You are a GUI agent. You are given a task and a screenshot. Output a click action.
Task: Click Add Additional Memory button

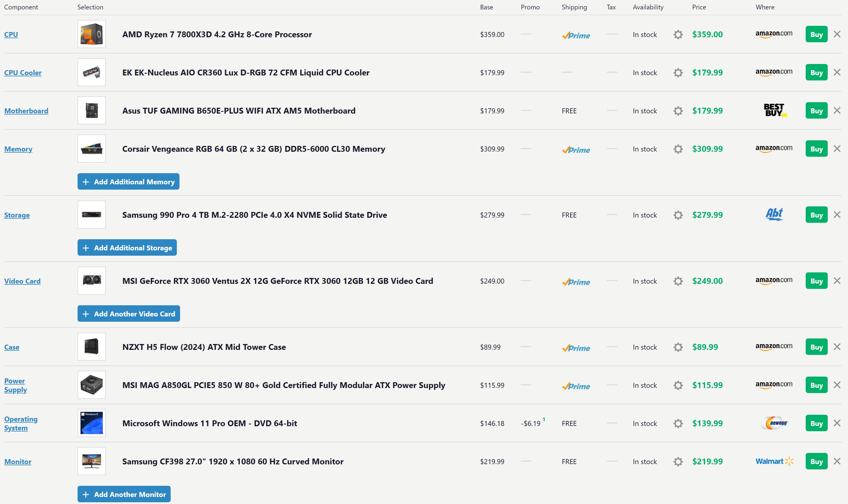pyautogui.click(x=128, y=182)
